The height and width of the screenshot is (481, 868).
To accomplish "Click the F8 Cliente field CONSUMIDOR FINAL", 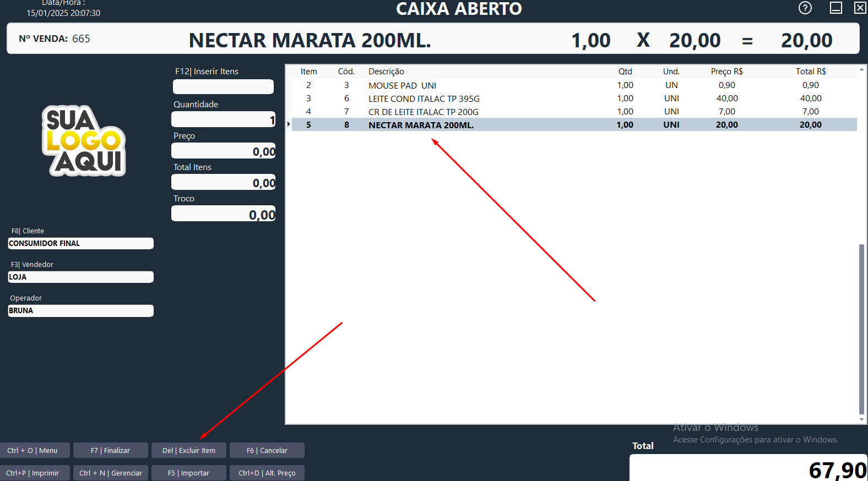I will (x=80, y=243).
